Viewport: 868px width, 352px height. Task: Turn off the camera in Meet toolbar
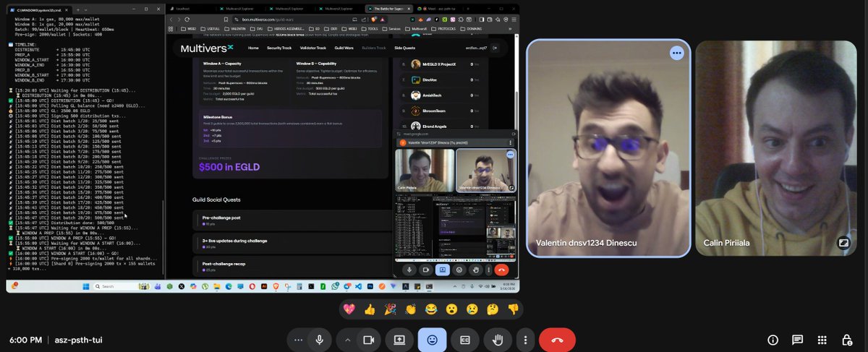click(x=368, y=340)
